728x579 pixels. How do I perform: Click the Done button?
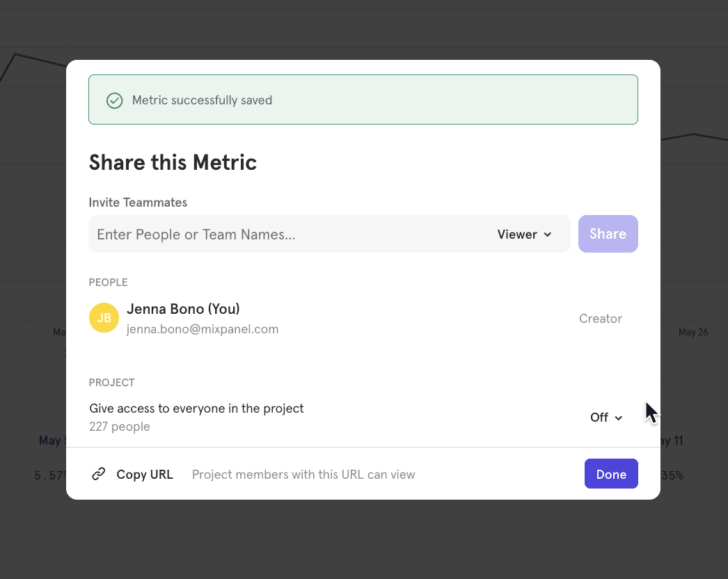coord(610,474)
